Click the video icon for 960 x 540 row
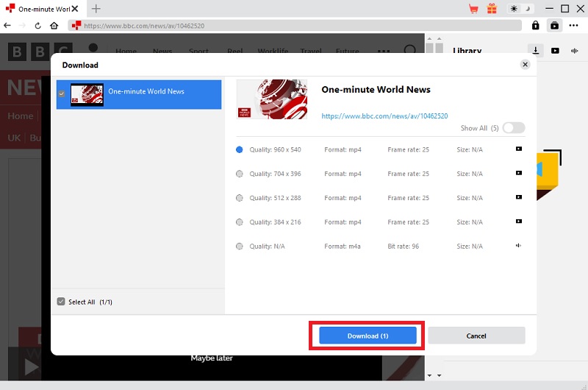 coord(519,149)
